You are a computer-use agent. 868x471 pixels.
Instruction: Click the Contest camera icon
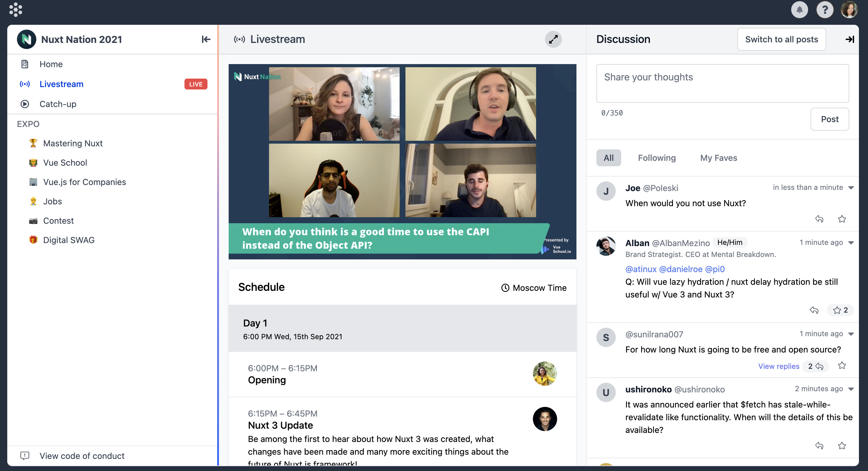(x=33, y=221)
